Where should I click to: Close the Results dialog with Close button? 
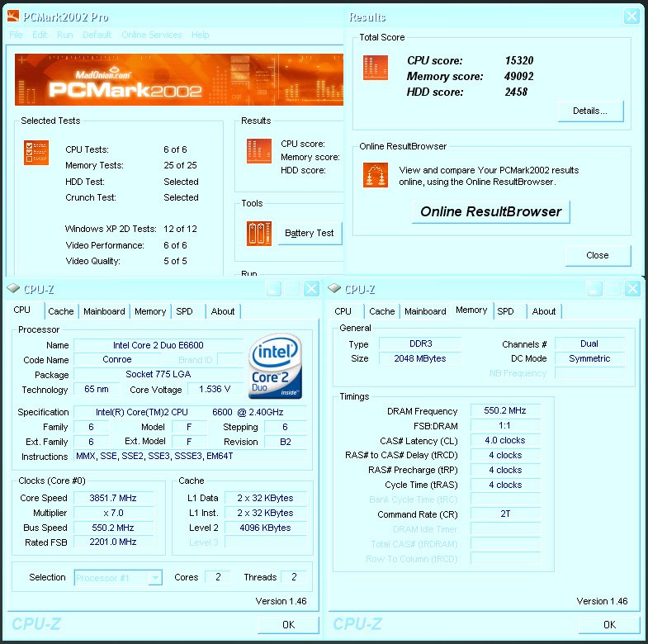pos(598,255)
